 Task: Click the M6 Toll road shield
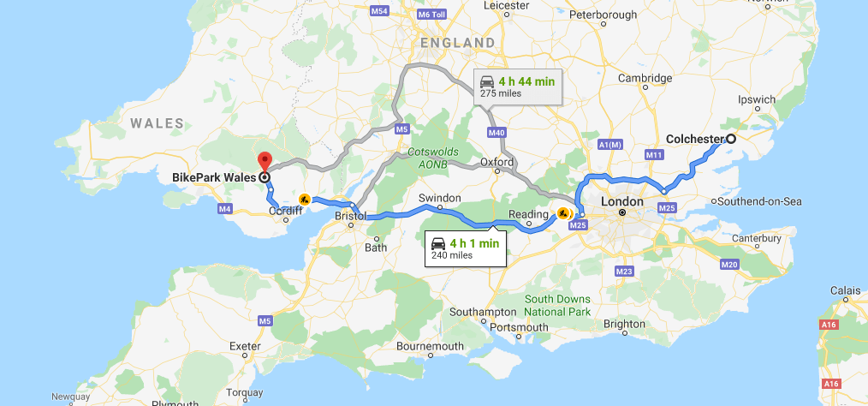(431, 15)
